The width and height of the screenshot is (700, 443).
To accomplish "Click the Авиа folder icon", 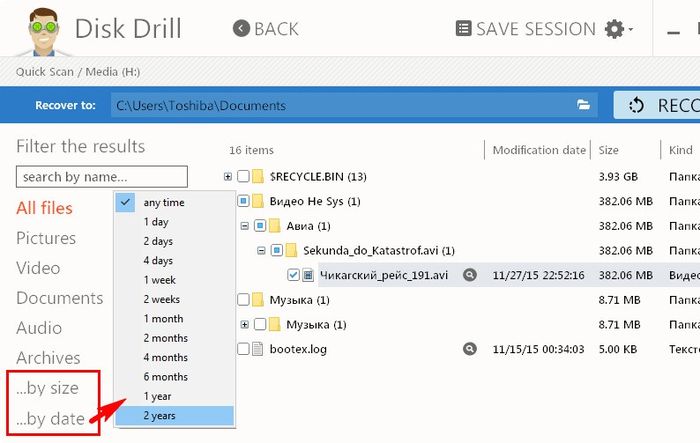I will pos(275,226).
